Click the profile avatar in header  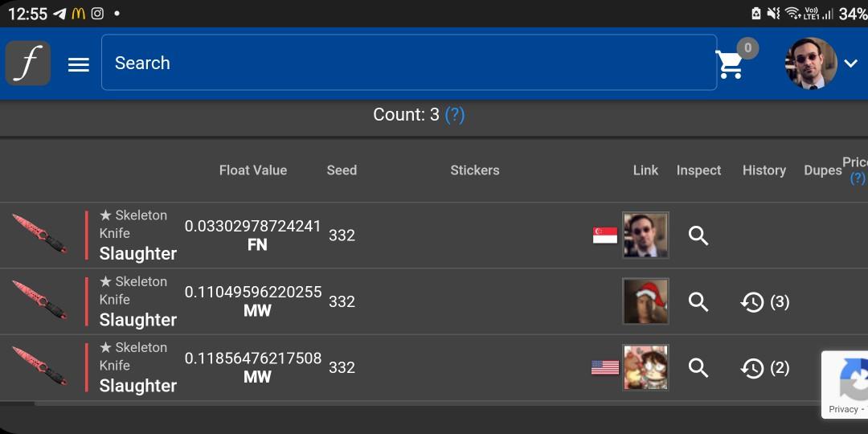[810, 63]
